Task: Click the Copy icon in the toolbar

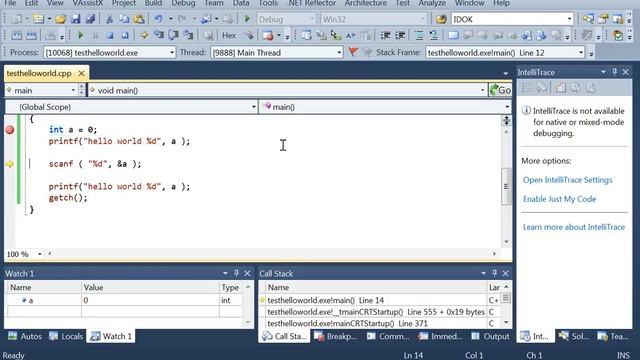Action: click(x=124, y=19)
